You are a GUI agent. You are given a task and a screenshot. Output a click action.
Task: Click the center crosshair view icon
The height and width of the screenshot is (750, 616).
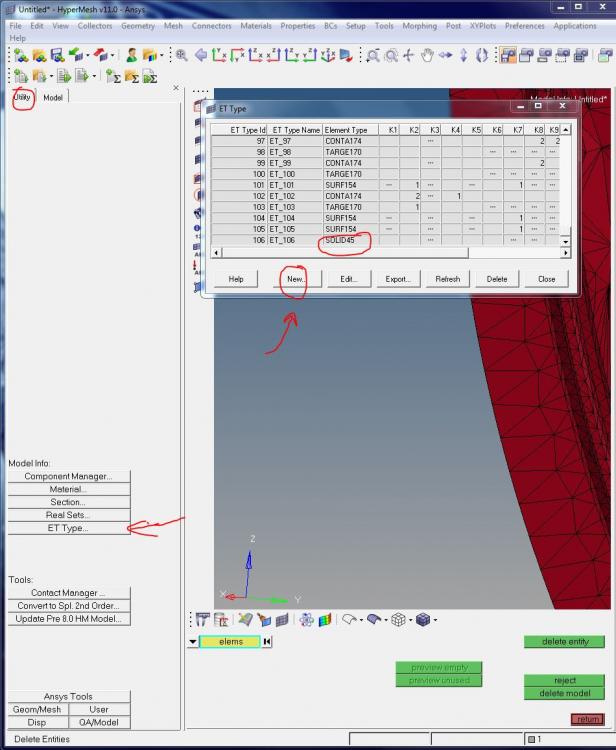click(408, 55)
